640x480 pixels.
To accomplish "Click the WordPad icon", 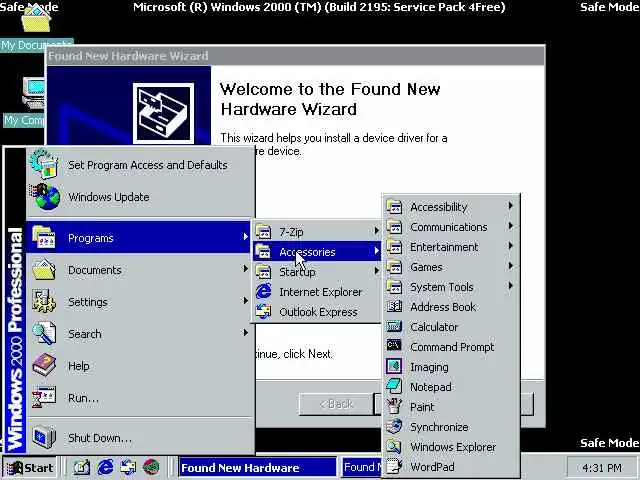I will tap(394, 466).
